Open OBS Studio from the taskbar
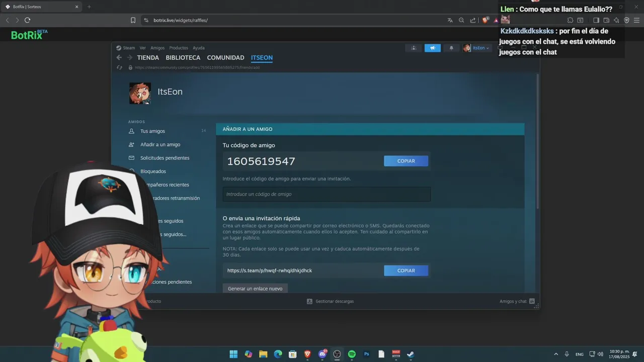644x362 pixels. tap(337, 354)
